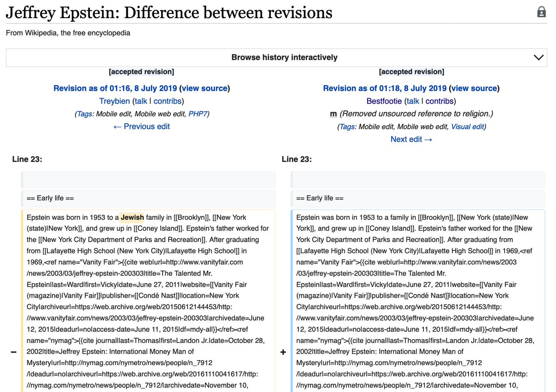This screenshot has width=556, height=392.
Task: Click the right '== Early life ==' line
Action: tap(418, 198)
